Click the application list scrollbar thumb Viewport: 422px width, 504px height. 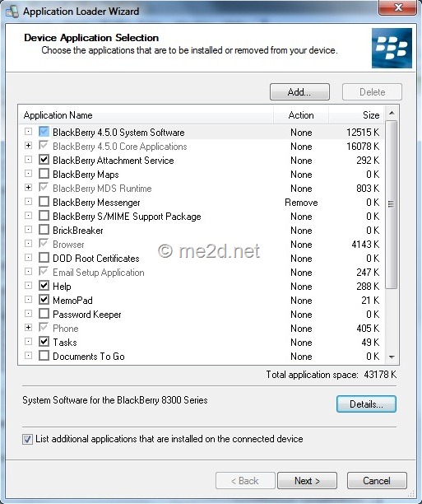coord(392,204)
